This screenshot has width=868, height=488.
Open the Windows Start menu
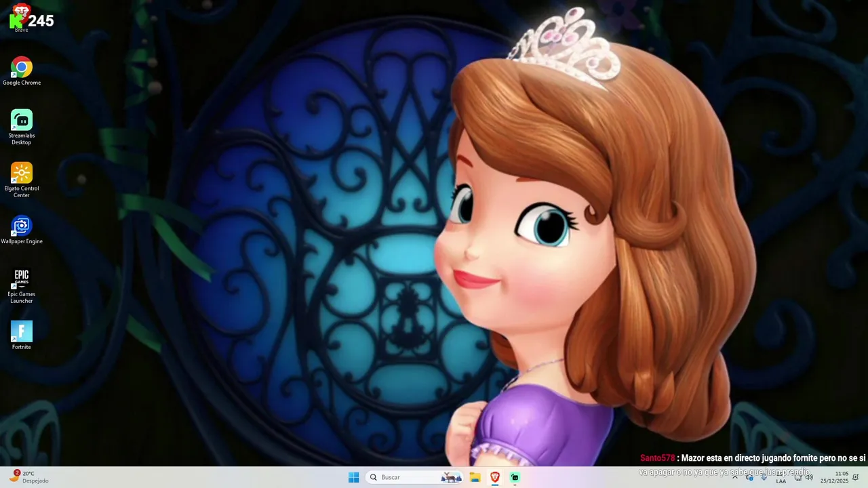coord(353,477)
